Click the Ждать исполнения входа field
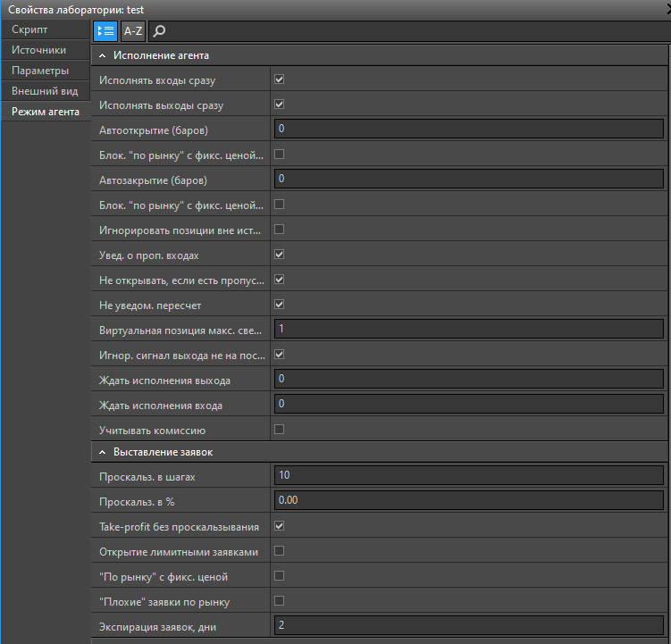Screen dimensions: 671x644 pos(468,404)
